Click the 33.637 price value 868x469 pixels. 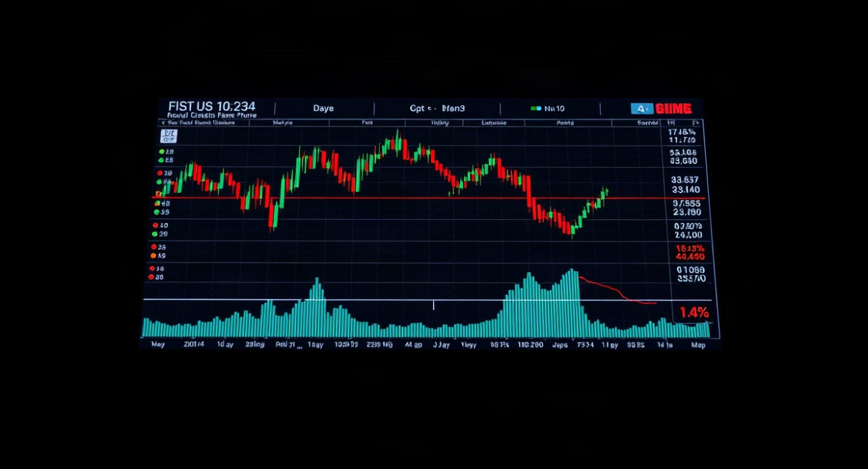click(684, 180)
